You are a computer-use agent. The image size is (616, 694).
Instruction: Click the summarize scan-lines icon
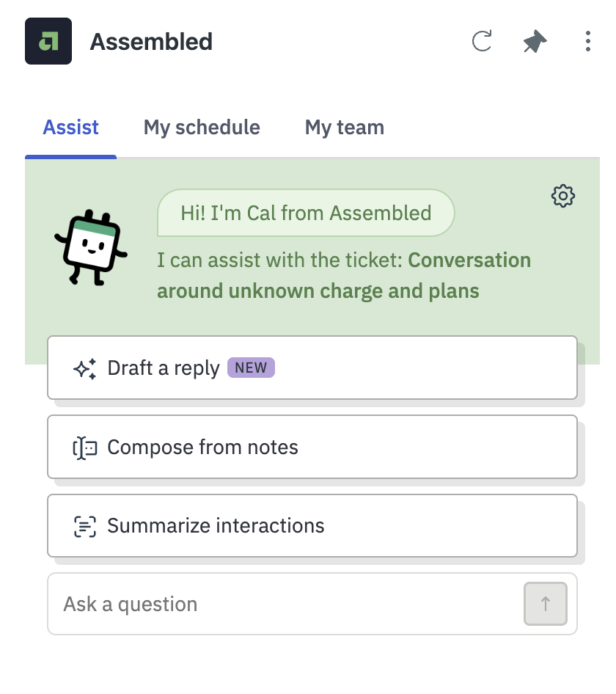84,526
